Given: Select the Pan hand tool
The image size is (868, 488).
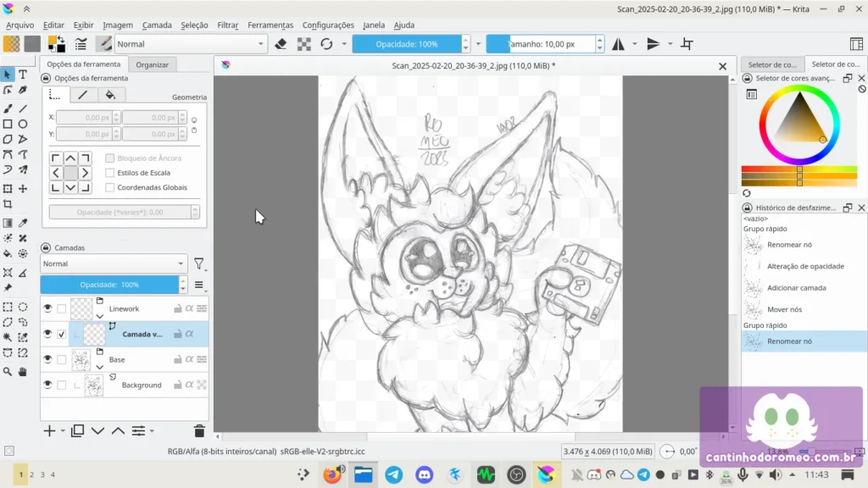Looking at the screenshot, I should click(23, 372).
